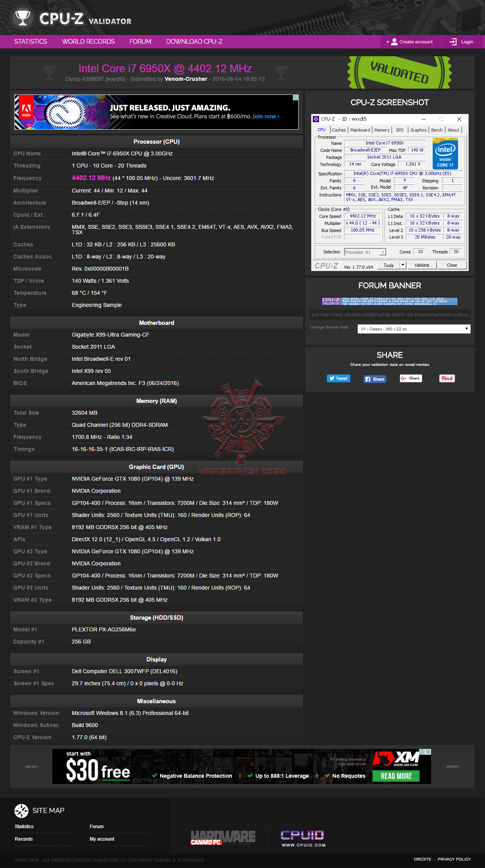Open Processor #1 selection dropdown in CPU-Z
The image size is (485, 868).
coord(365,252)
